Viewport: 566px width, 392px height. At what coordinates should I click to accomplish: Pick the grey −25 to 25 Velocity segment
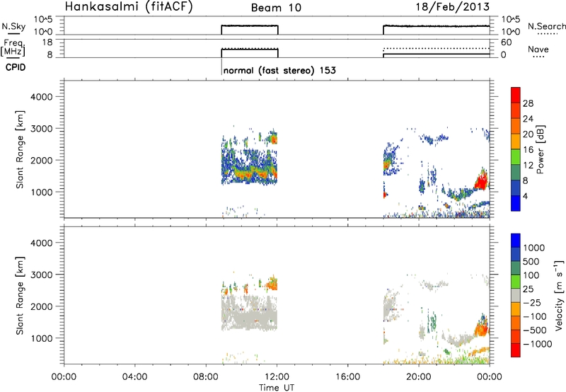click(x=516, y=295)
